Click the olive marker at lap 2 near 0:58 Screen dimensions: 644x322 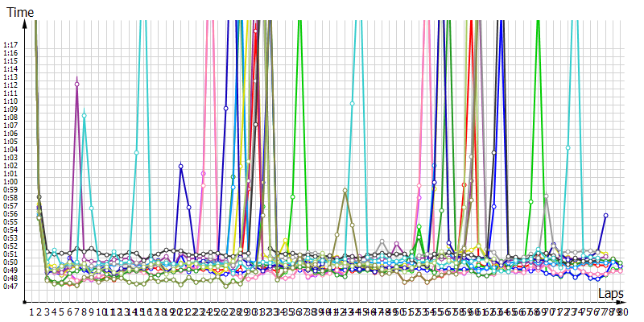click(39, 196)
